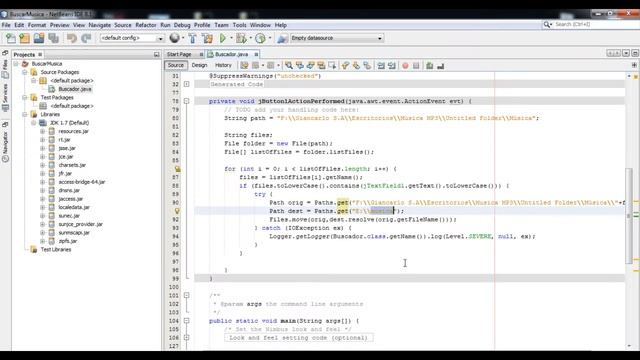The image size is (640, 360).
Task: Click the Shift Line Right icon
Action: [392, 66]
